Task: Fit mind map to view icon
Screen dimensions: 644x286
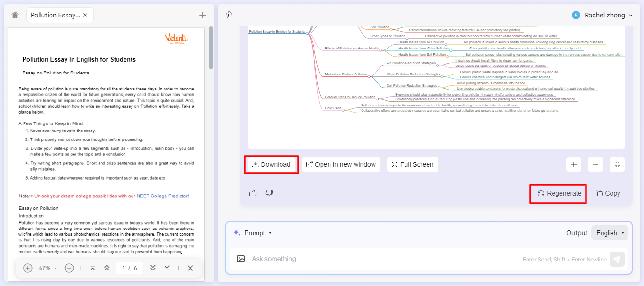Action: point(617,164)
